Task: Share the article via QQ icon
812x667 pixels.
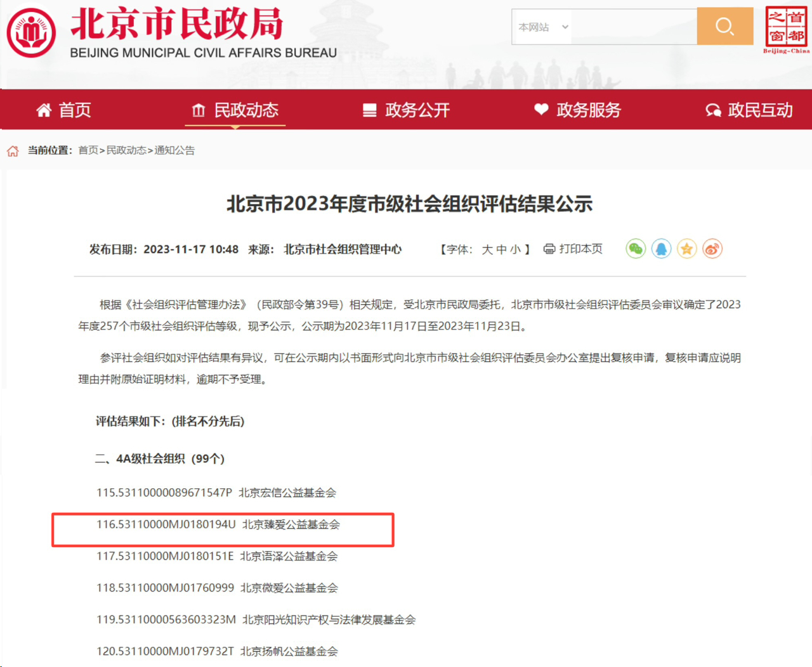Action: click(x=661, y=249)
